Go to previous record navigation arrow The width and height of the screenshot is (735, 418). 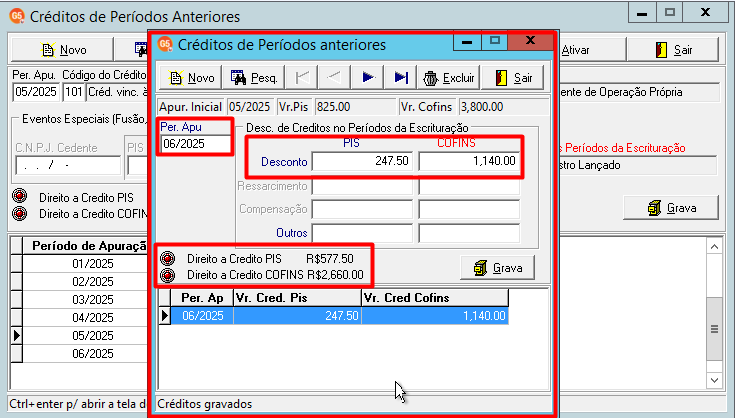pos(334,78)
